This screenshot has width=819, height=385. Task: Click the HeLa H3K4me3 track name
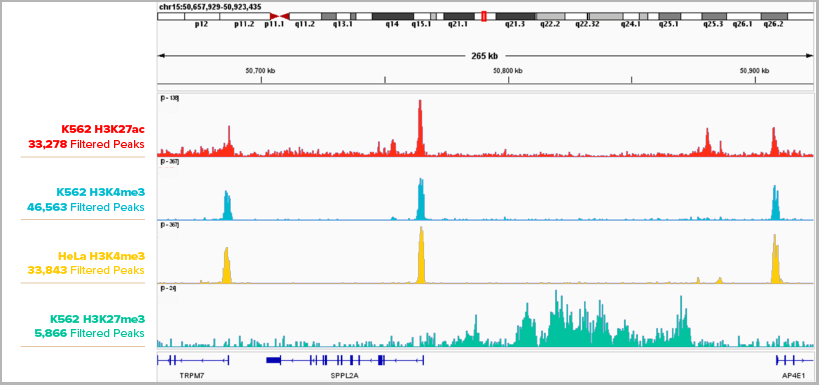tap(101, 256)
